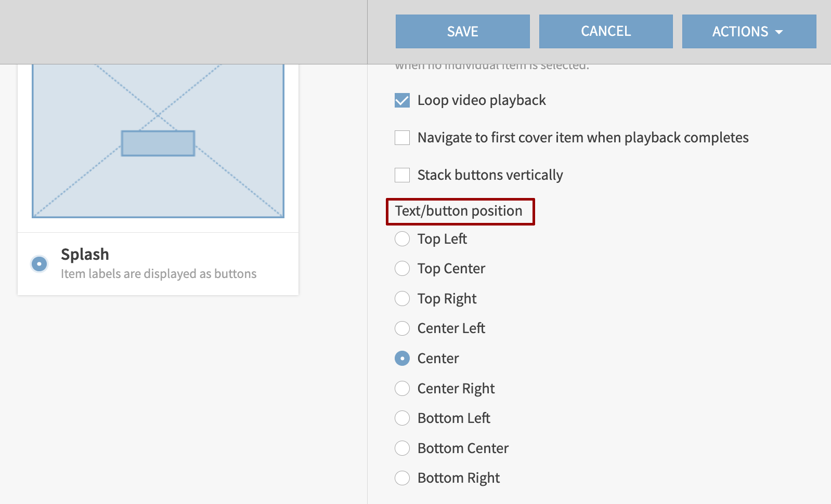Screen dimensions: 831x504
Task: Click the button placeholder inside the Splash preview
Action: point(158,143)
